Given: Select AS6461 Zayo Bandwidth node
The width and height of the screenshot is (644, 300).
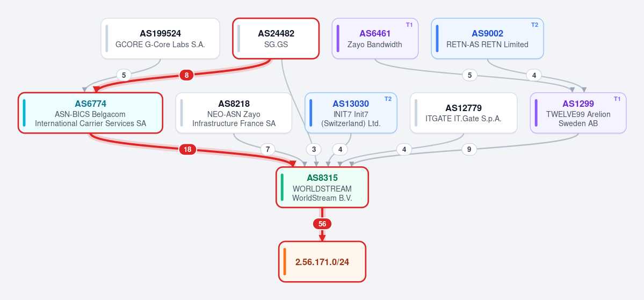Looking at the screenshot, I should pyautogui.click(x=375, y=39).
